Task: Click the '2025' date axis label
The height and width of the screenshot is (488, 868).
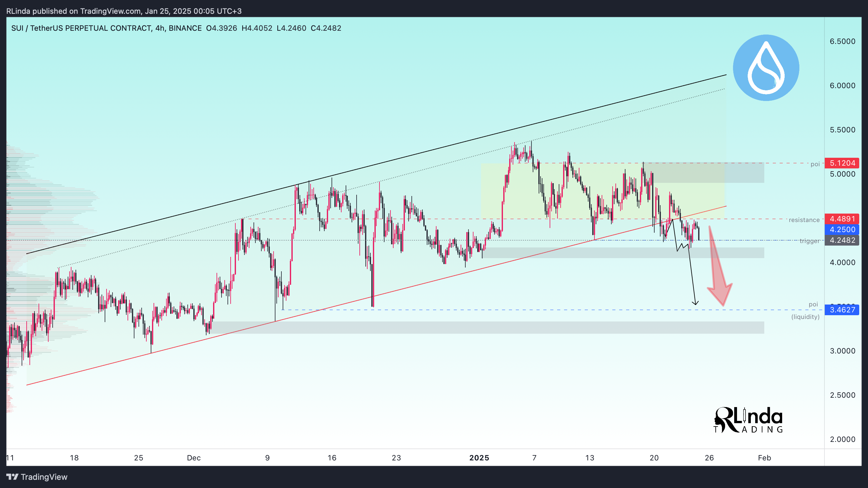Action: tap(479, 458)
